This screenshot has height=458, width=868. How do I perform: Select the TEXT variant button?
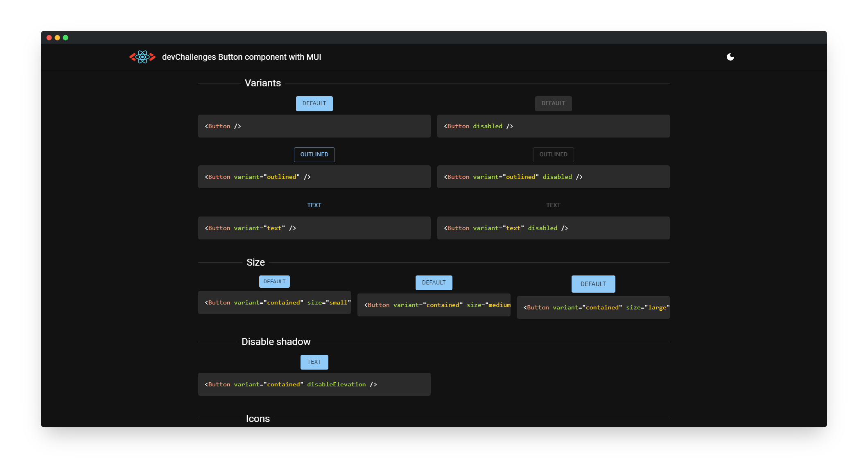coord(314,205)
